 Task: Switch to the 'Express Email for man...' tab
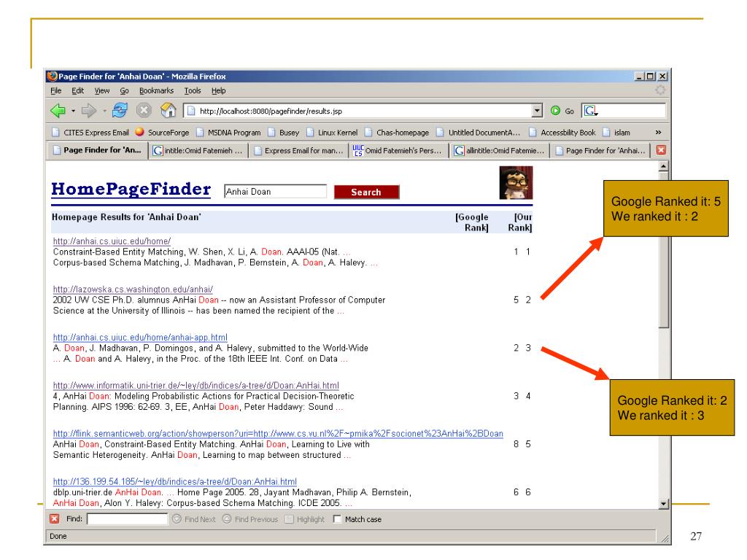pyautogui.click(x=298, y=150)
